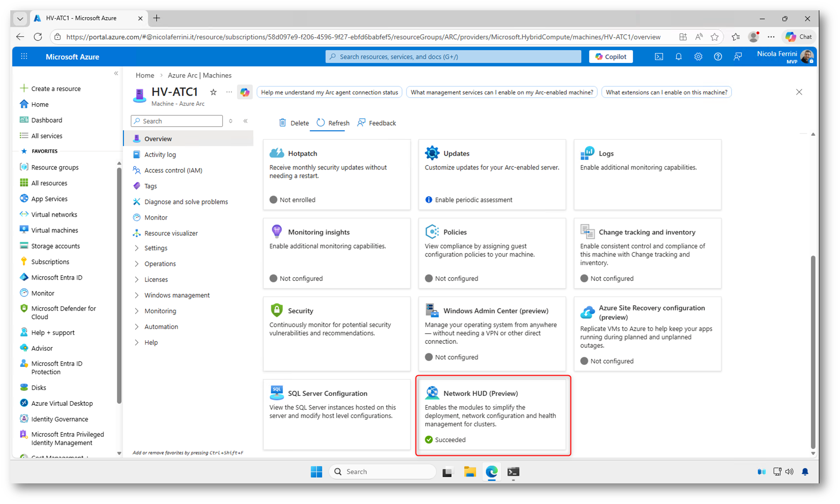Open Cloud Shell from the Azure header
Screen dimensions: 840x504
659,56
